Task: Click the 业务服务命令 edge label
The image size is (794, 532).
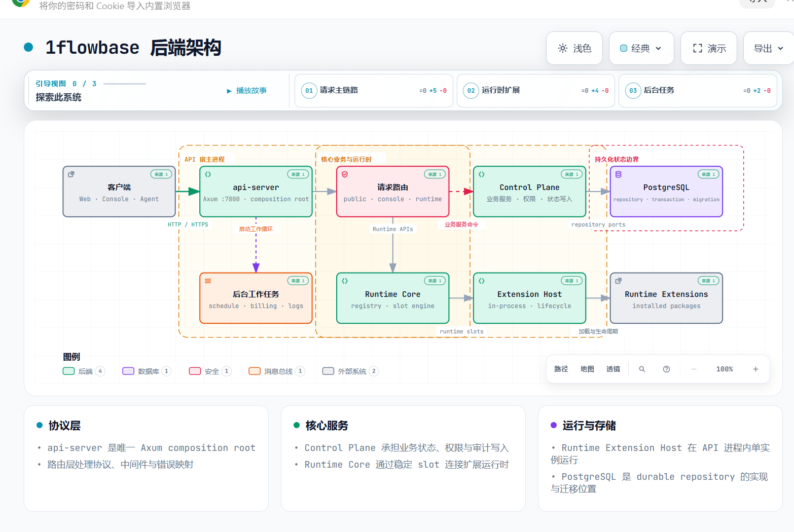Action: pos(461,224)
